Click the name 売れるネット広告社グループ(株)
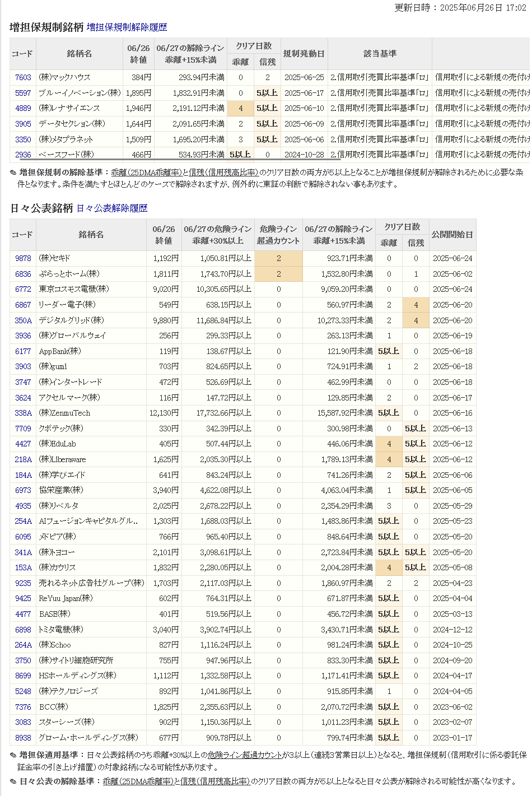This screenshot has width=532, height=796. (91, 583)
